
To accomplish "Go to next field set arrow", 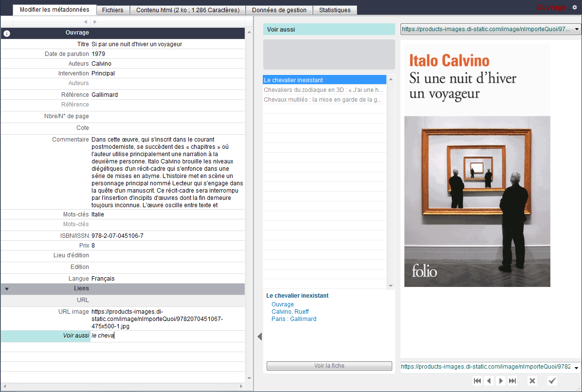I will coord(95,22).
